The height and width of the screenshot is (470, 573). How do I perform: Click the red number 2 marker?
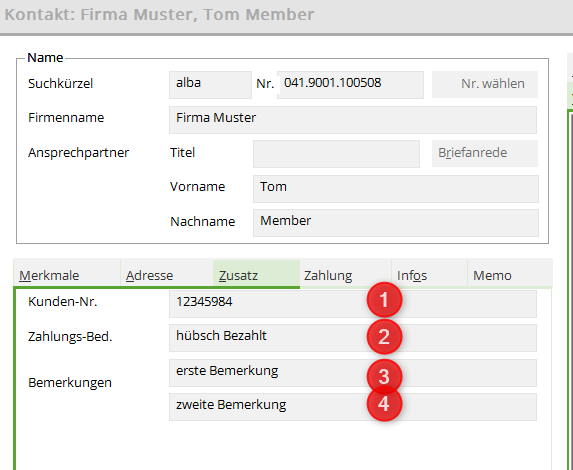(x=384, y=336)
